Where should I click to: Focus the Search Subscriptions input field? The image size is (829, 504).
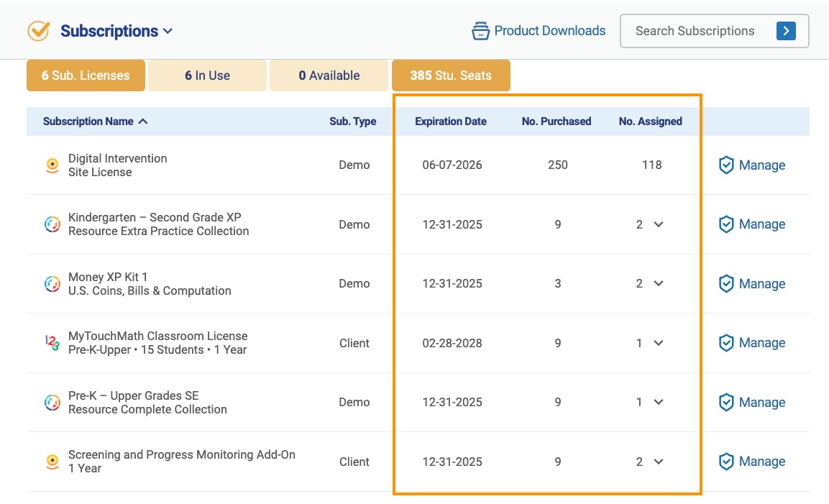pos(695,31)
